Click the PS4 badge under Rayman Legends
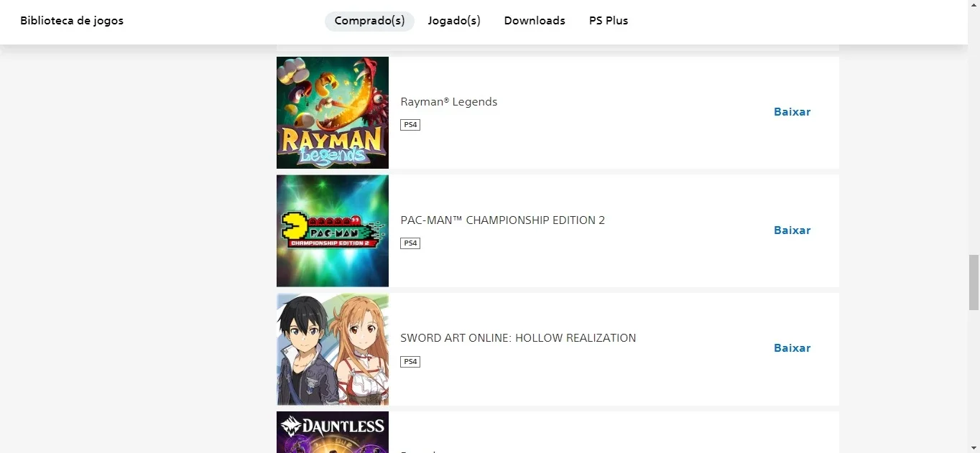The width and height of the screenshot is (980, 453). pyautogui.click(x=410, y=125)
